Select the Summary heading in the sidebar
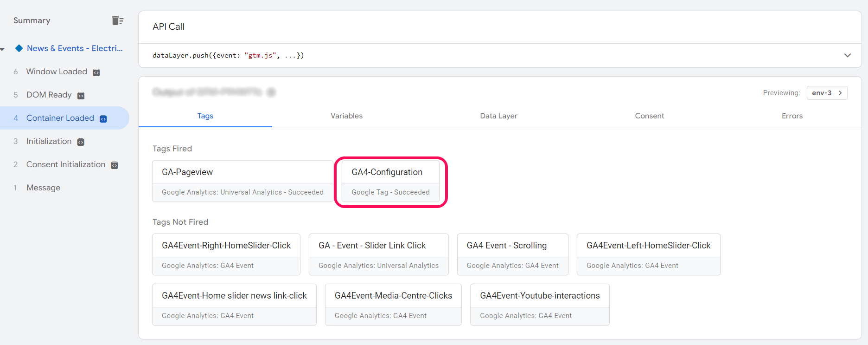 coord(32,20)
